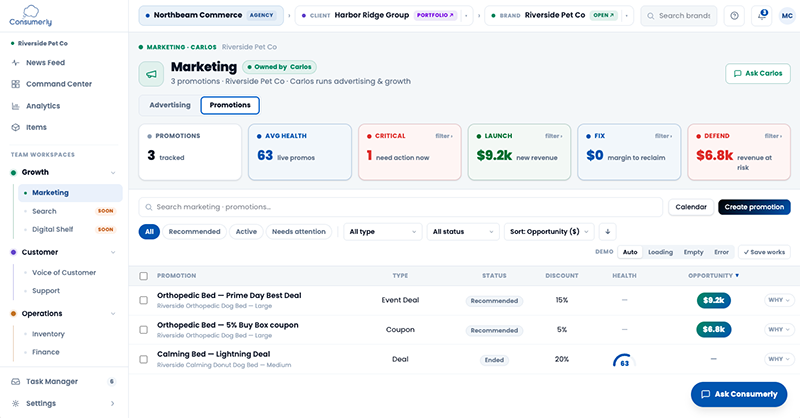Viewport: 800px width, 418px height.
Task: Select the Active filter pill
Action: point(246,232)
